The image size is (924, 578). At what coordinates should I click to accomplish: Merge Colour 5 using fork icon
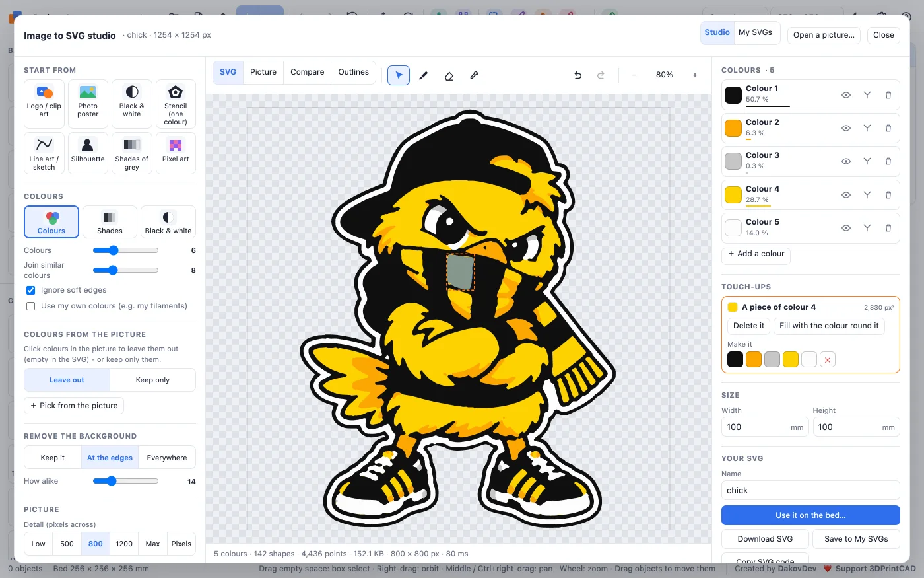[x=867, y=228]
